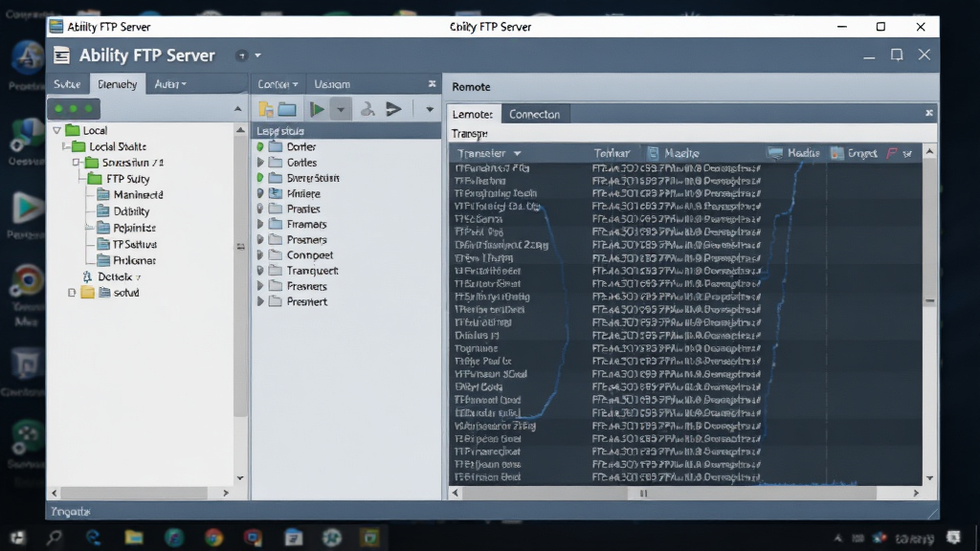Open taskbar search magnifier

[55, 538]
